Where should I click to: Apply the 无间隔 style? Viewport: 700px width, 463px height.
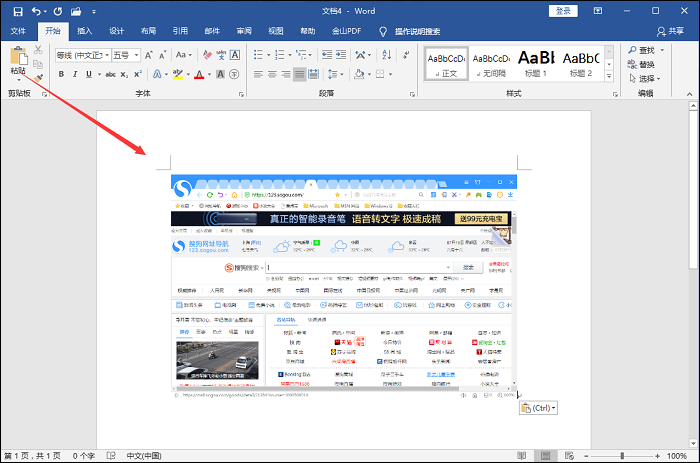[x=491, y=64]
